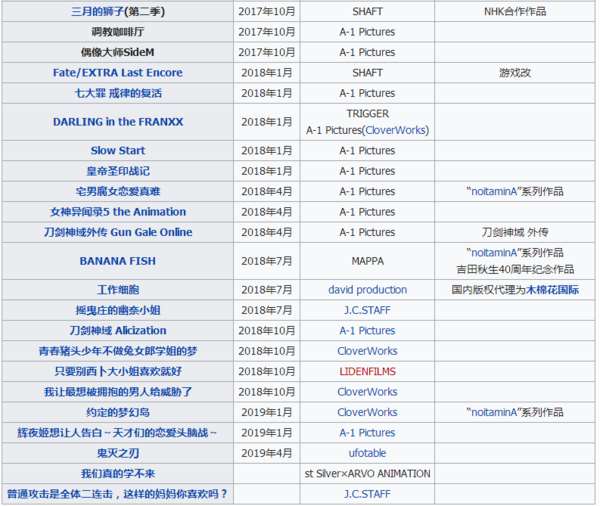600x506 pixels.
Task: Select A-1 Pictures in the 皇帝圣印战记 row
Action: click(367, 171)
